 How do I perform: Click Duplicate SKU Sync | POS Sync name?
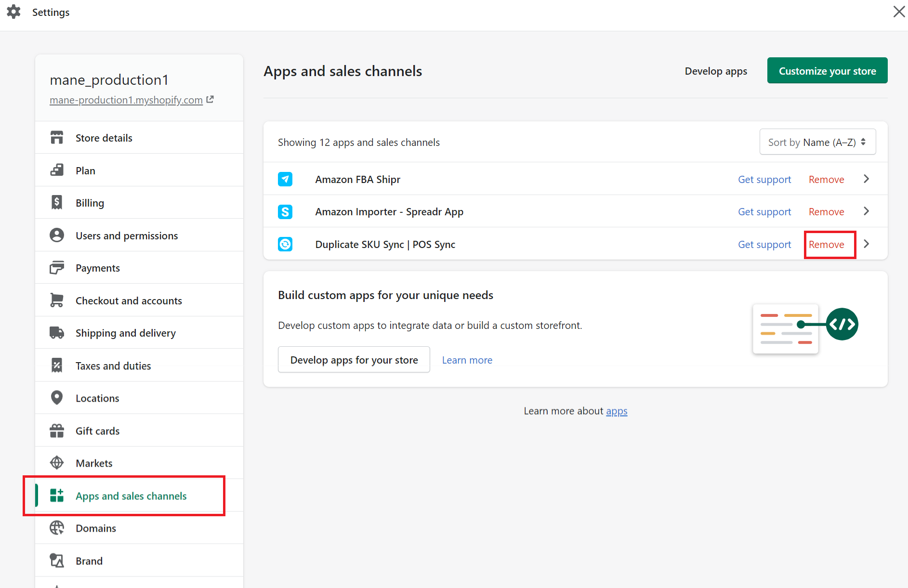[x=385, y=244]
